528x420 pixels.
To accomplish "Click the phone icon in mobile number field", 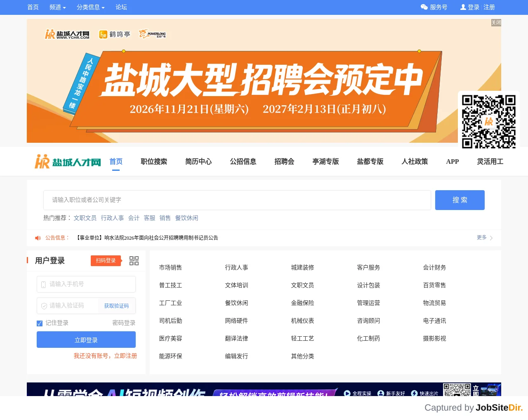I will [x=43, y=284].
